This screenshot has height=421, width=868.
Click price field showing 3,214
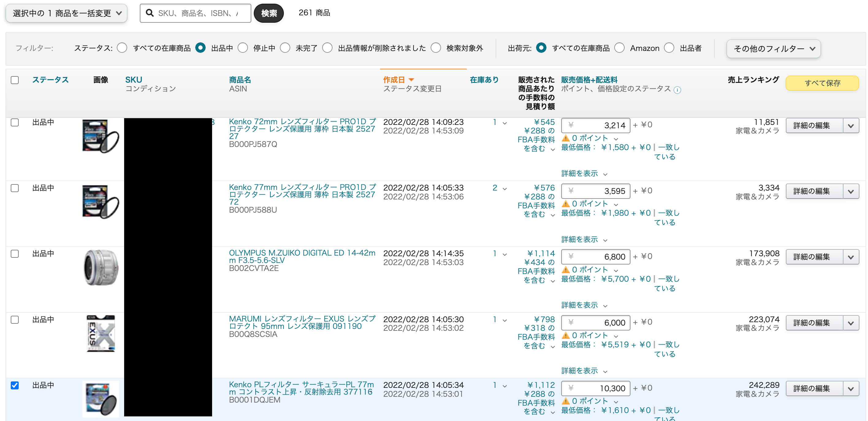(x=596, y=126)
